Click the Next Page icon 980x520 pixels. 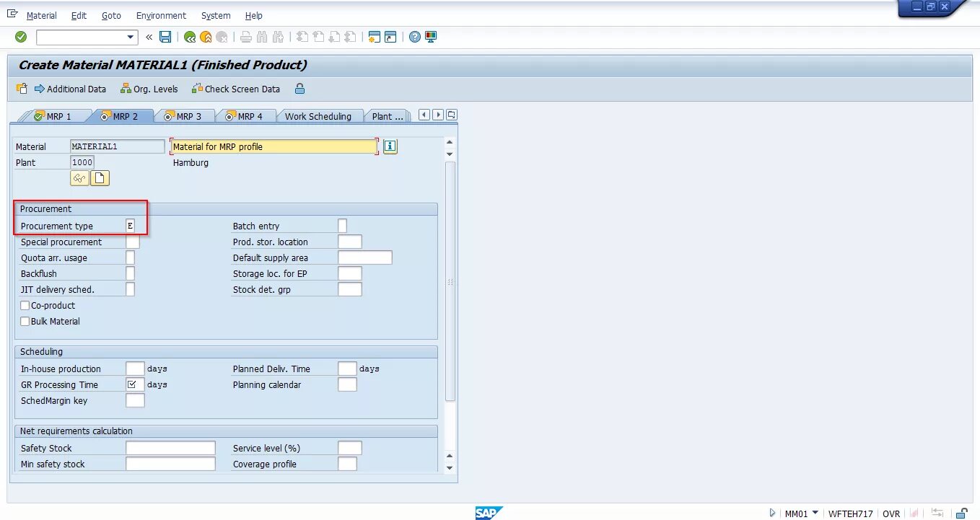coord(334,37)
